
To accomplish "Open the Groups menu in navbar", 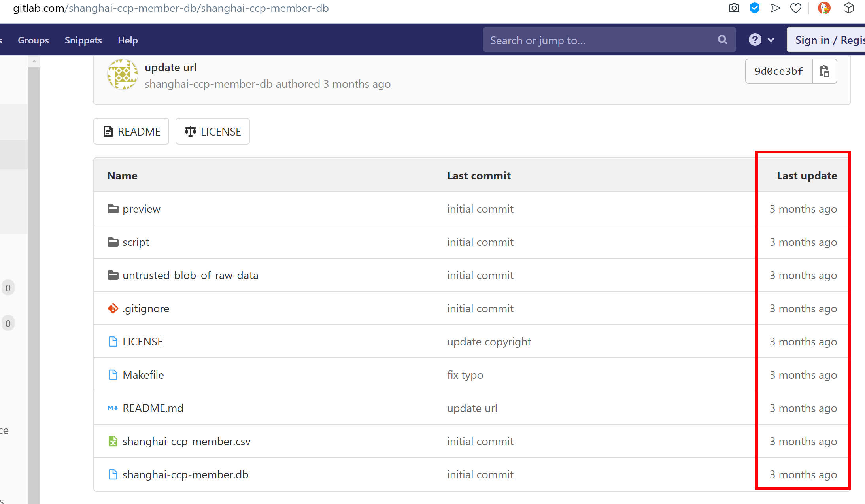I will pos(33,40).
